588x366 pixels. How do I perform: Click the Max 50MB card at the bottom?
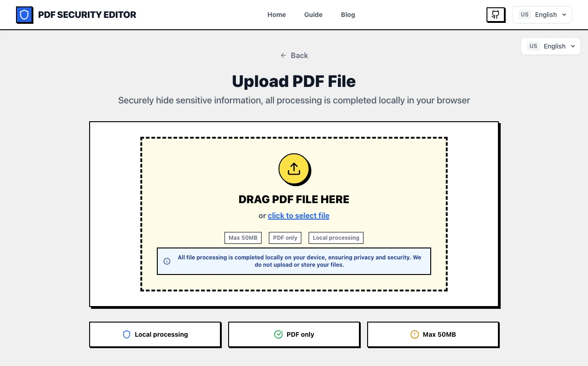(x=433, y=334)
